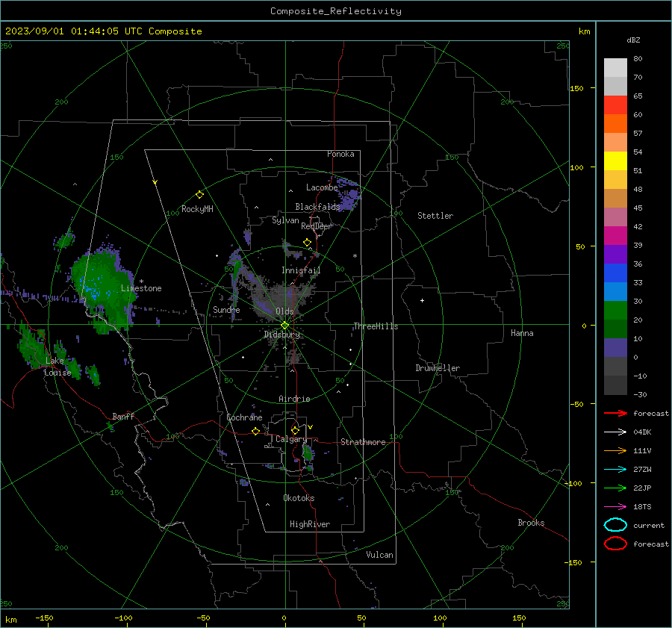
Task: Click the cyan 27ZW arrow legend icon
Action: click(615, 470)
